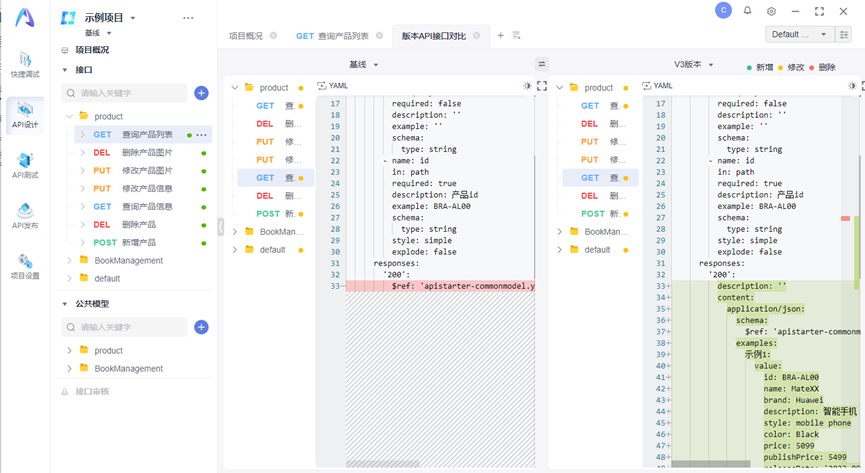Select POST item in left compare tree
The image size is (865, 473).
click(276, 214)
